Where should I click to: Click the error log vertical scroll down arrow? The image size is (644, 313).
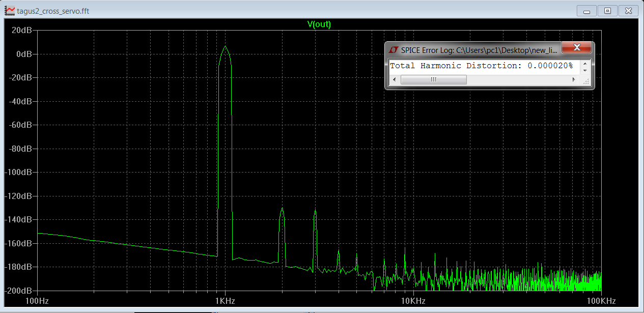coord(584,70)
